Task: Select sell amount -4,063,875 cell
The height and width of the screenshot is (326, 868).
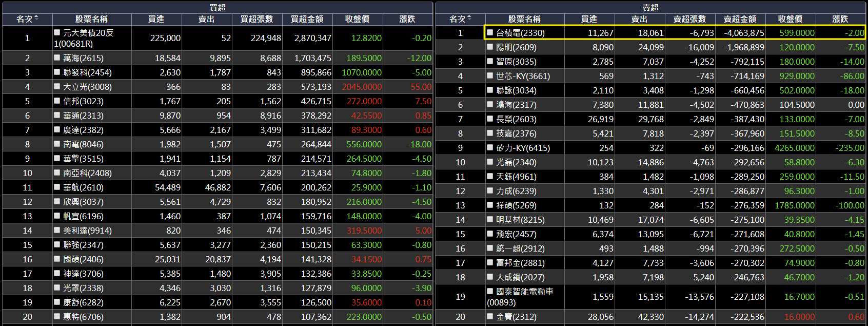Action: pyautogui.click(x=740, y=32)
